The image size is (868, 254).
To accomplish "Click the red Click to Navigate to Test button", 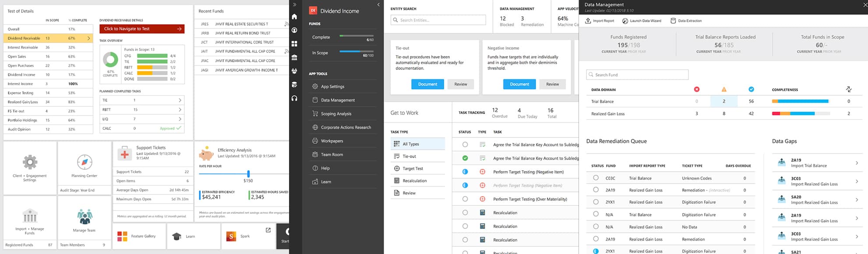I will point(142,29).
